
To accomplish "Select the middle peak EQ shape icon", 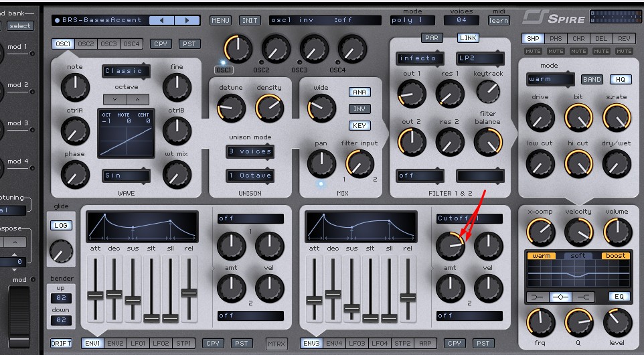I will click(x=560, y=297).
